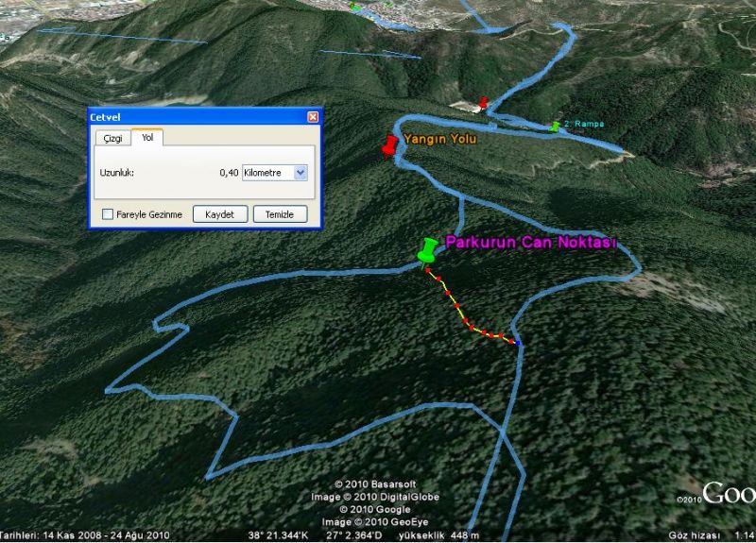Click the first red path point below the green pin
Image resolution: width=756 pixels, height=543 pixels.
[x=428, y=270]
